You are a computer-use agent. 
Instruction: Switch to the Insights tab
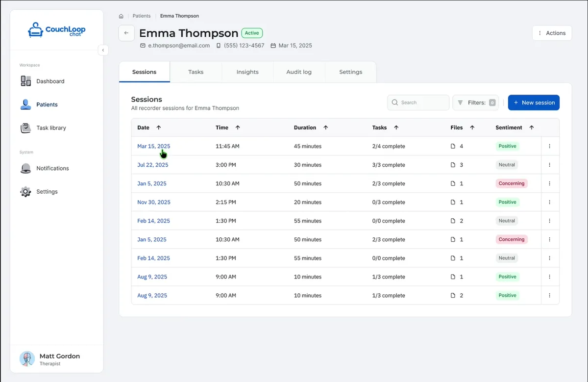[x=247, y=72]
